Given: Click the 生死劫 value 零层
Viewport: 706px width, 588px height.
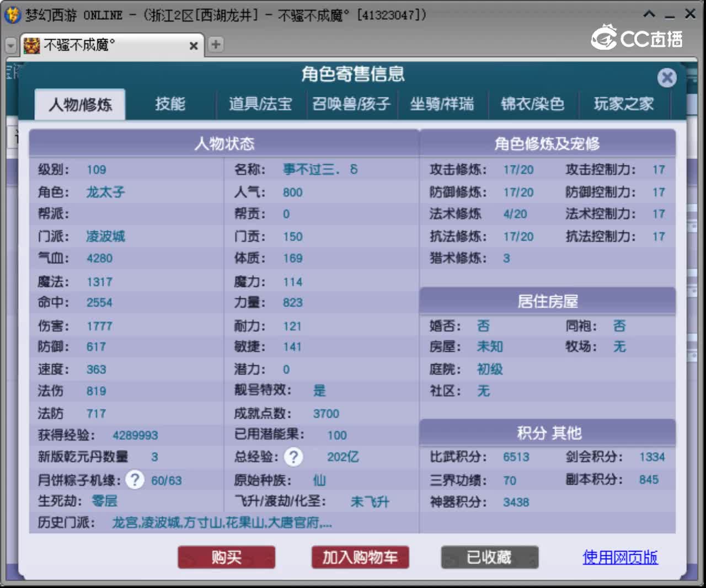Looking at the screenshot, I should coord(104,501).
